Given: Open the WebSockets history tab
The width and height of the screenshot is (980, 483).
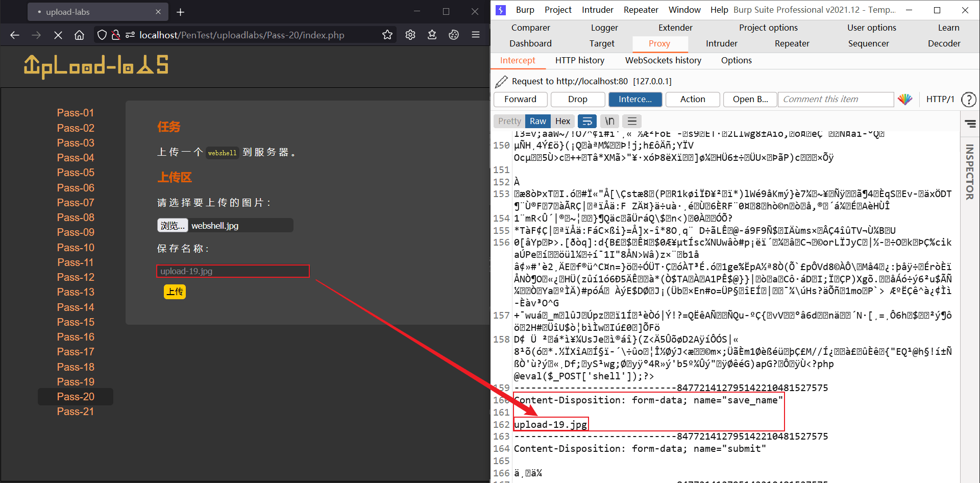Looking at the screenshot, I should tap(663, 60).
